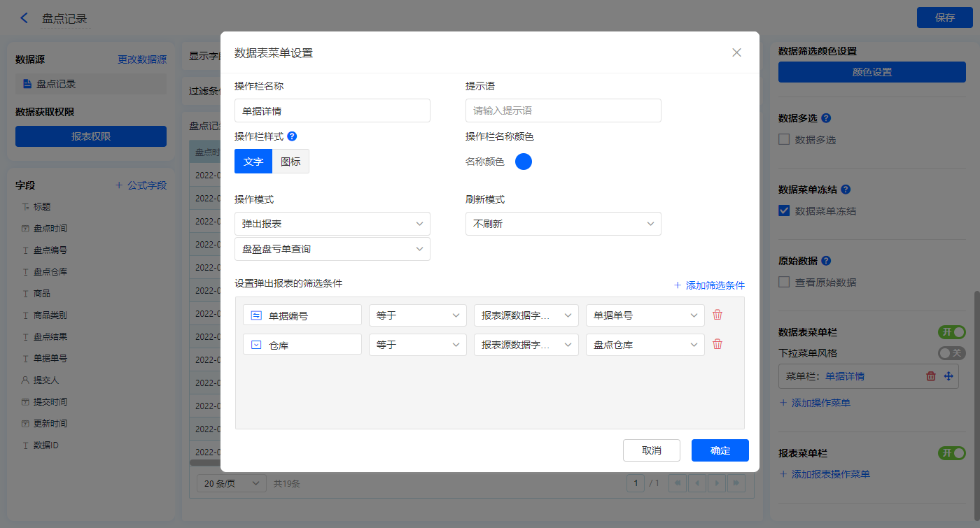The height and width of the screenshot is (528, 980).
Task: Uncheck the 数据菜单冻结 checkbox
Action: pos(785,211)
